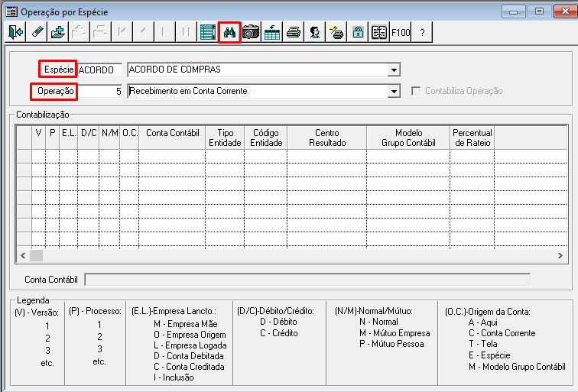Image resolution: width=578 pixels, height=392 pixels.
Task: Click the eraser clear icon
Action: point(37,32)
